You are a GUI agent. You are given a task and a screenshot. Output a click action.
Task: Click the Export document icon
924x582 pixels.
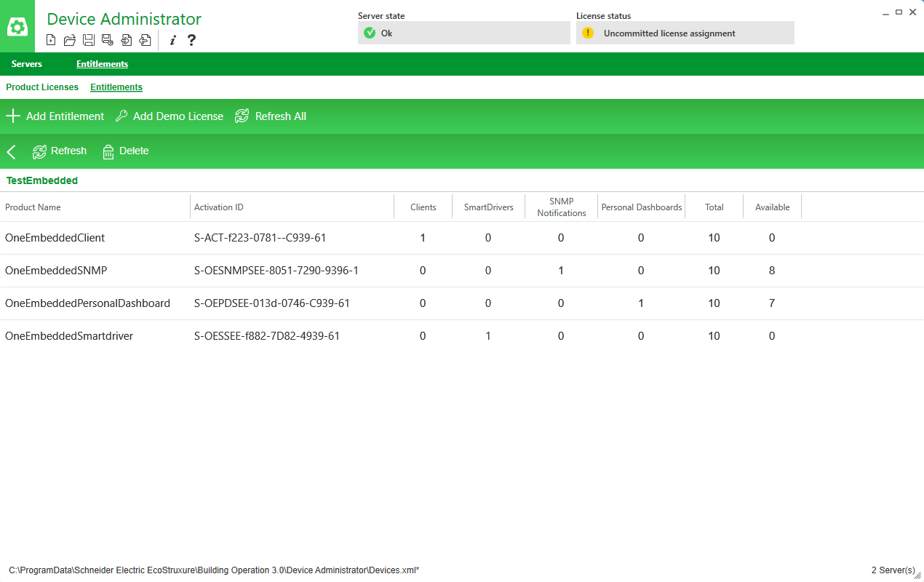point(146,40)
